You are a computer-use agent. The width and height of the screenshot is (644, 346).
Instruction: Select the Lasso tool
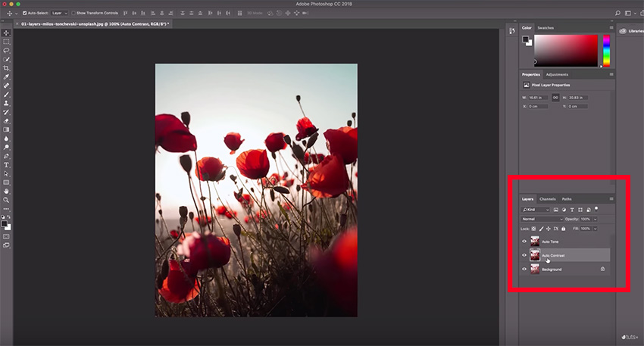pyautogui.click(x=7, y=51)
